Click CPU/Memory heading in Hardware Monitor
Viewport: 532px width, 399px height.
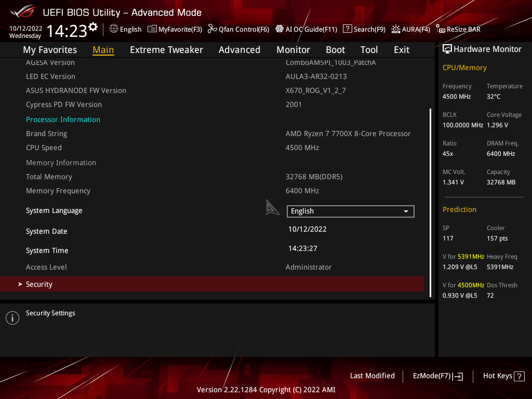point(464,68)
